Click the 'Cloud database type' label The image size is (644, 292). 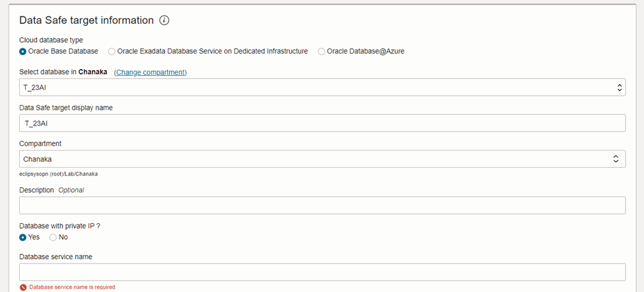coord(51,40)
